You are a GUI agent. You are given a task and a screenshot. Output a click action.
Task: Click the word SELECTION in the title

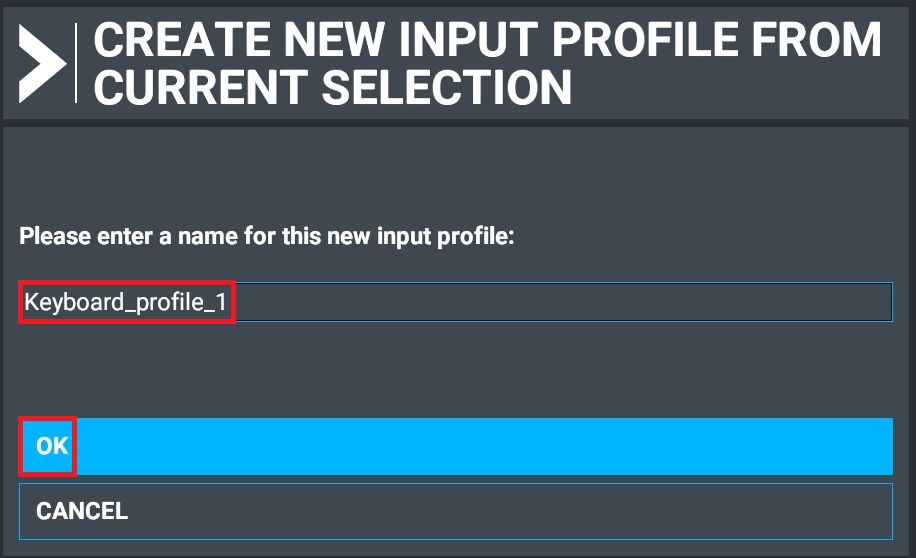tap(447, 87)
